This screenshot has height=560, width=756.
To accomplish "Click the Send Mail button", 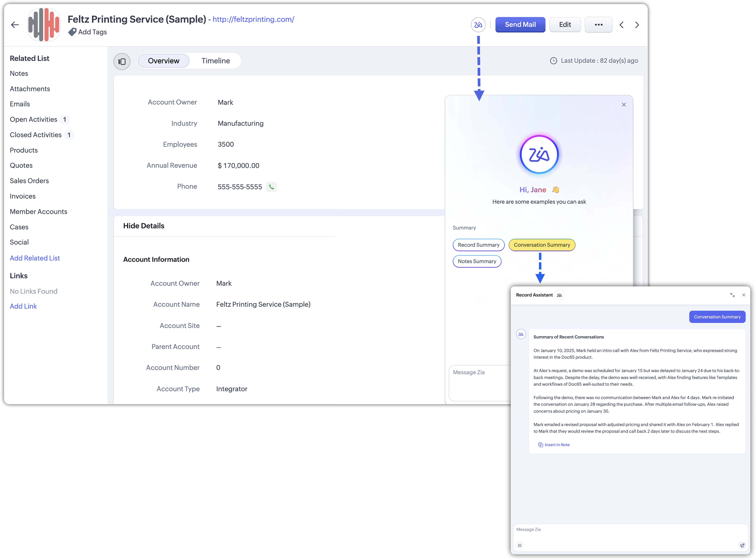I will (520, 25).
